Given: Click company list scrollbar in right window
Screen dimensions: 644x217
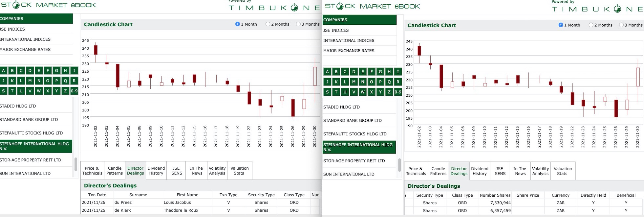Looking at the screenshot, I should click(x=399, y=165).
